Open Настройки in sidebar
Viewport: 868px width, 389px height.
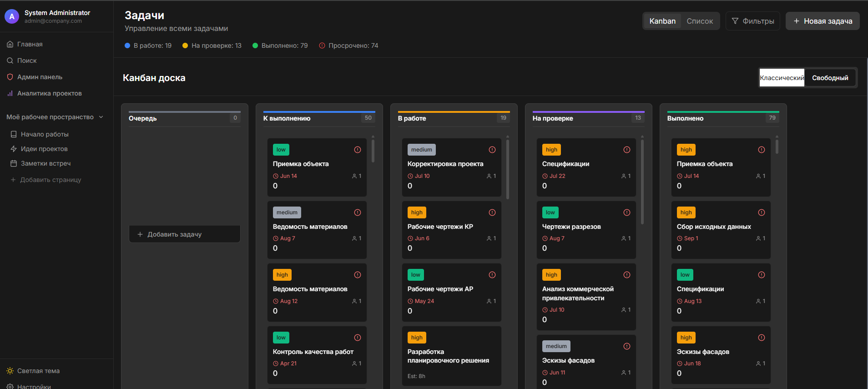tap(34, 386)
